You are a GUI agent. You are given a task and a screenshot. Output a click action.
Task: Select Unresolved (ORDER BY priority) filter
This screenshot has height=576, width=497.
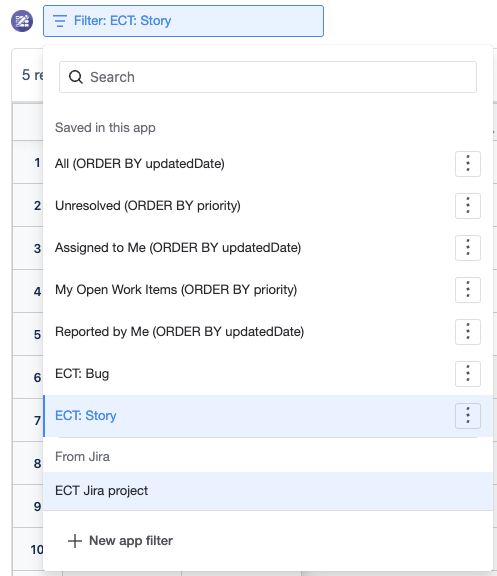coord(148,206)
